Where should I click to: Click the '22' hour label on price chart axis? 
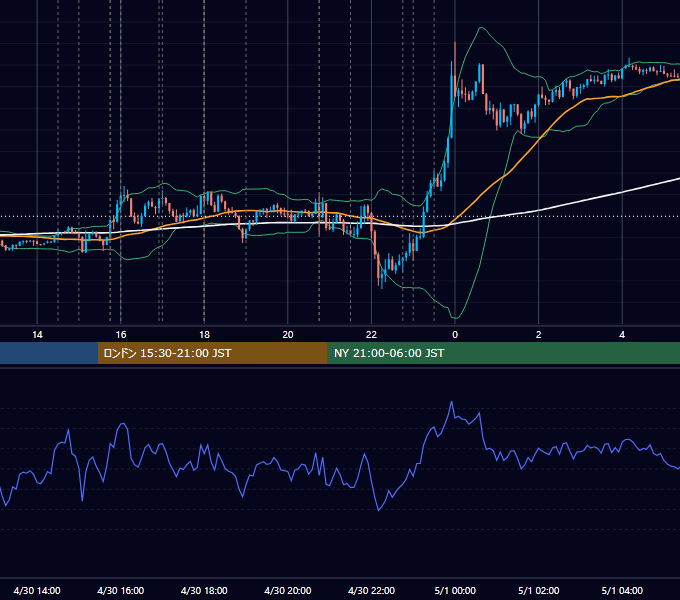(371, 335)
